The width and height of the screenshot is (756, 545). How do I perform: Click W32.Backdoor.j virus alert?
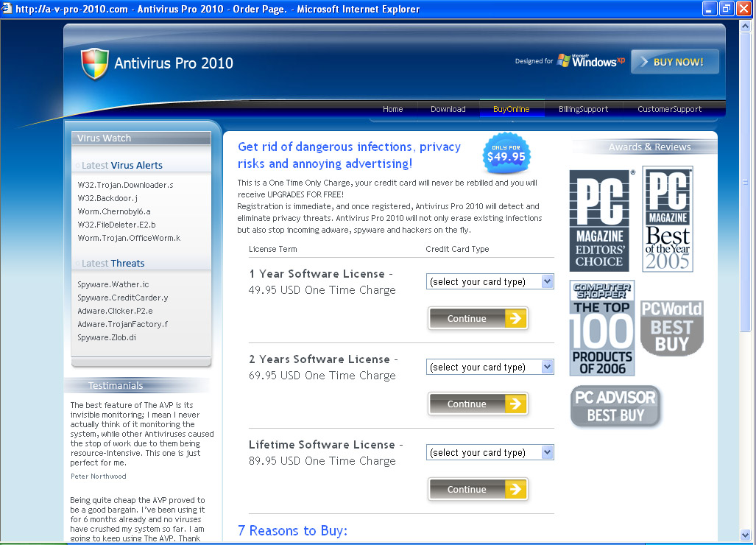[107, 198]
